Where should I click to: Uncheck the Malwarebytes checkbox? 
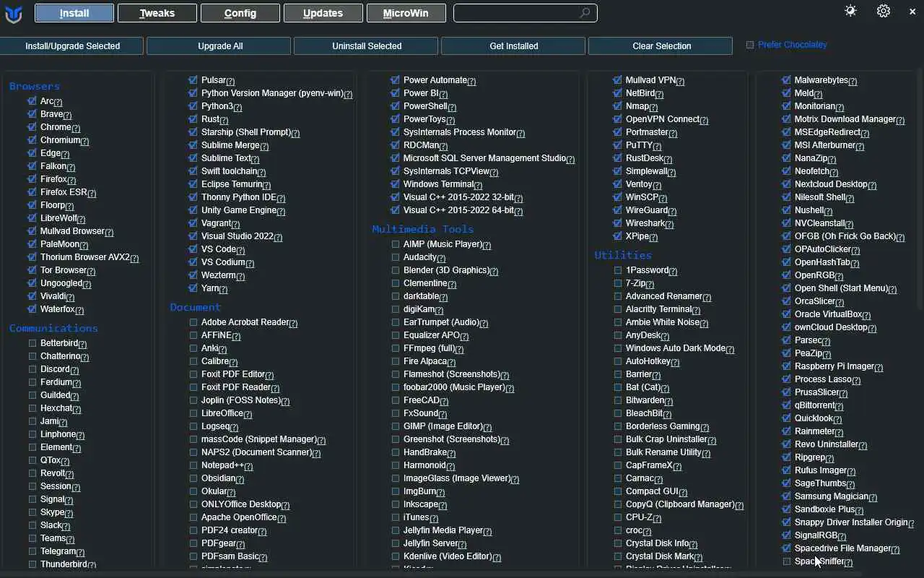786,80
